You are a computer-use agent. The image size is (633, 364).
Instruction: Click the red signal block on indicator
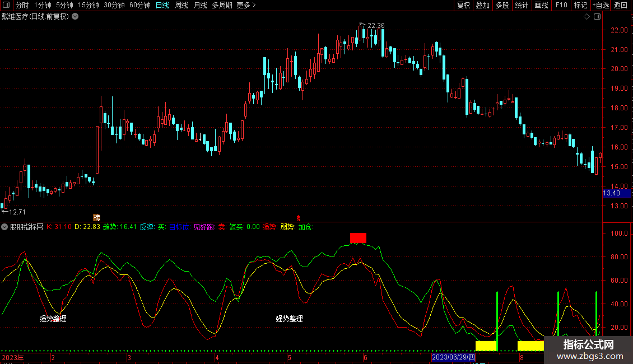(x=358, y=238)
